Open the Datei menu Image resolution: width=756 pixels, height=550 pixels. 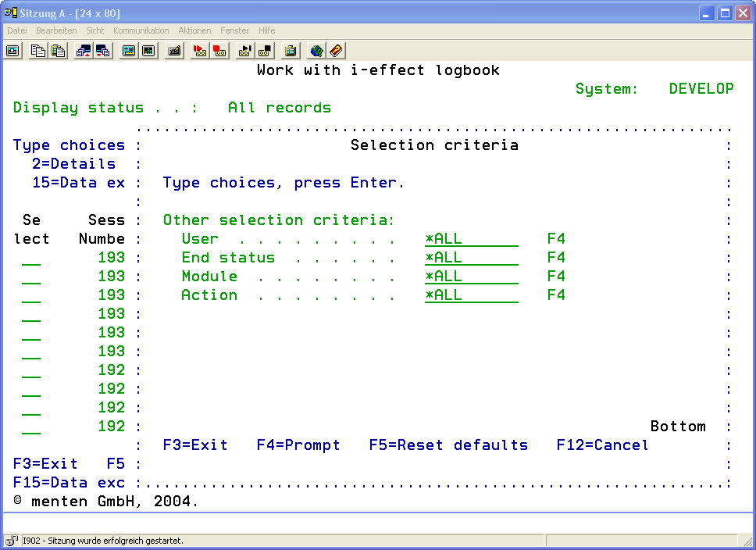17,30
